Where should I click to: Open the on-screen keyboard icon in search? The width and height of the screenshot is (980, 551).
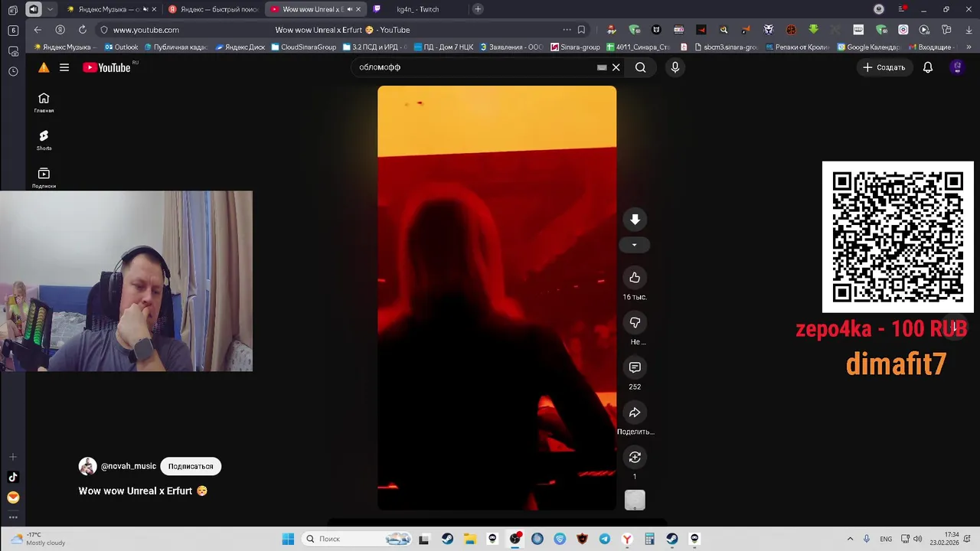click(602, 67)
